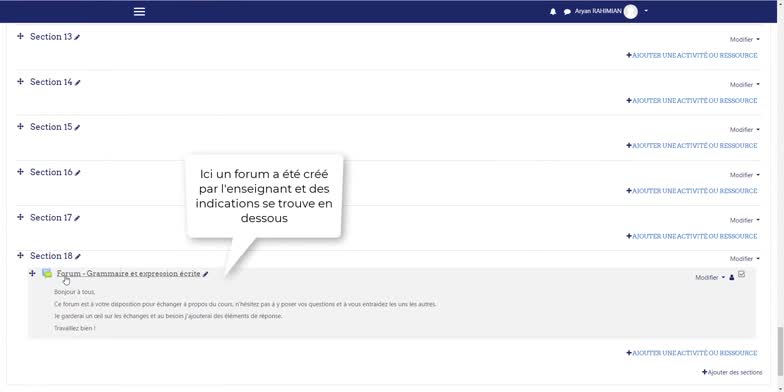Click the user name Aryan RAHIMIAN

tap(598, 11)
